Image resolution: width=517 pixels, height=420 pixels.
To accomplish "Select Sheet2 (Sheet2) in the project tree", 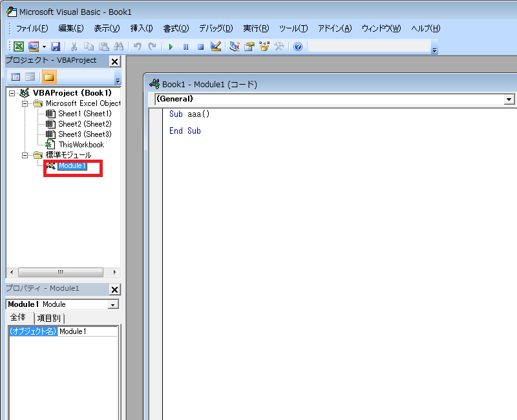I will [x=85, y=124].
